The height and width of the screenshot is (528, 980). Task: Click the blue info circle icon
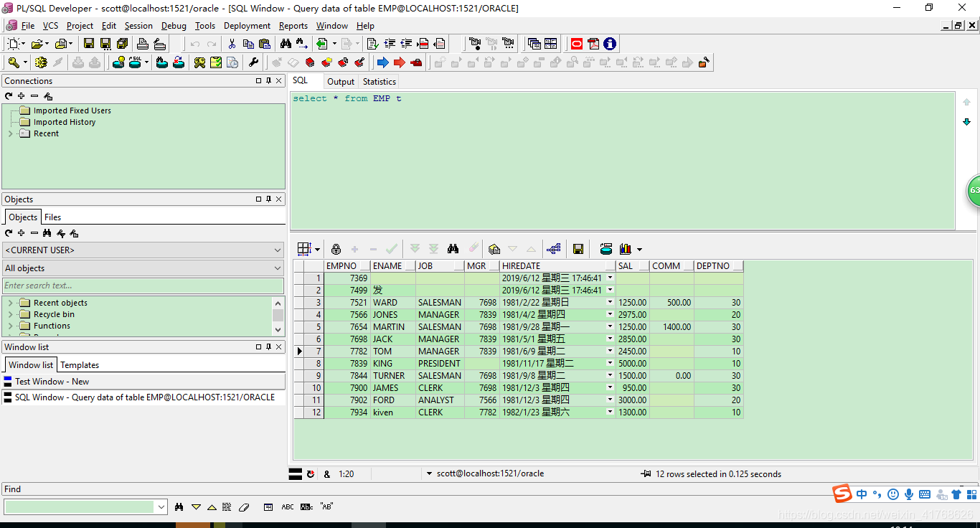(x=610, y=44)
